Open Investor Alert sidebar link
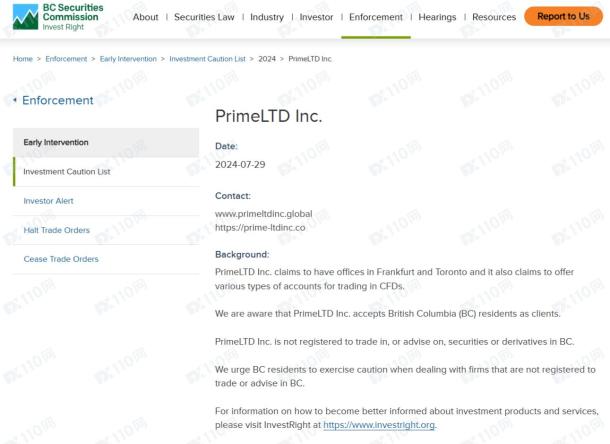This screenshot has width=610, height=444. tap(106, 201)
